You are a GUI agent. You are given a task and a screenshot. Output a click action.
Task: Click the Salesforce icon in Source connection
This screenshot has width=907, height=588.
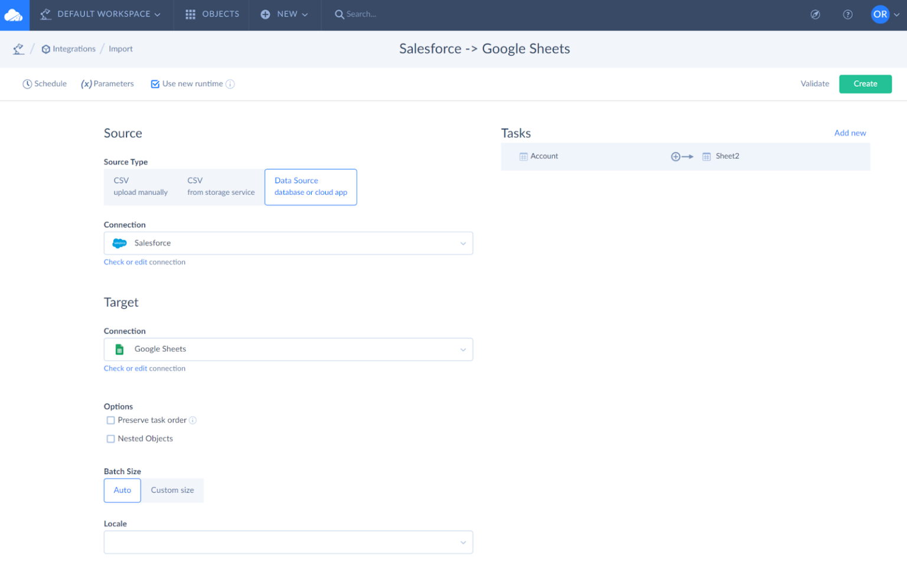click(119, 243)
